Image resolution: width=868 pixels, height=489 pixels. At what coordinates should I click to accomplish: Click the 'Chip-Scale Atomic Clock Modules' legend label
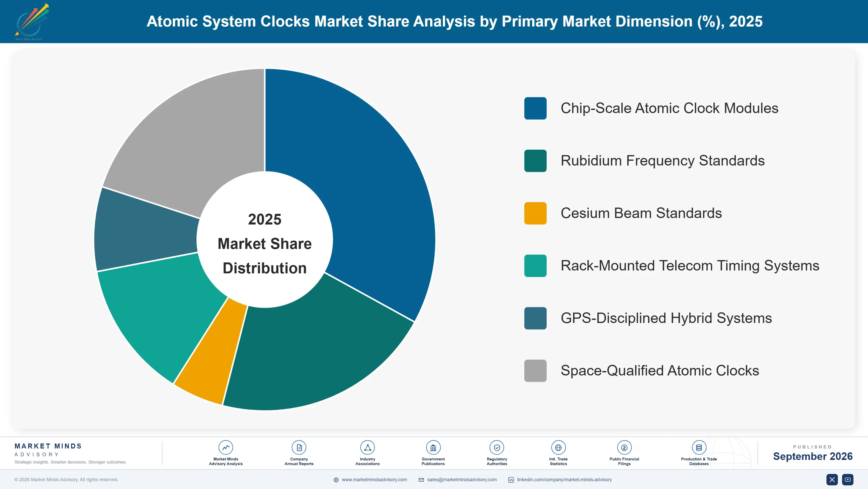point(669,108)
